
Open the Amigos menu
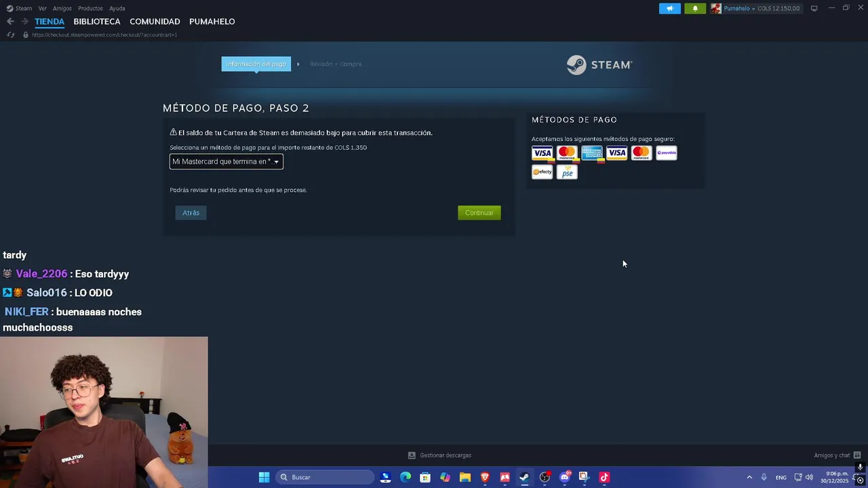[62, 8]
